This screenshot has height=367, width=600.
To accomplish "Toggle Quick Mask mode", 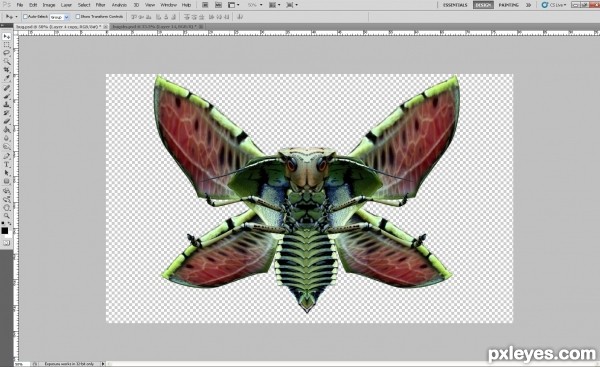I will pyautogui.click(x=7, y=243).
